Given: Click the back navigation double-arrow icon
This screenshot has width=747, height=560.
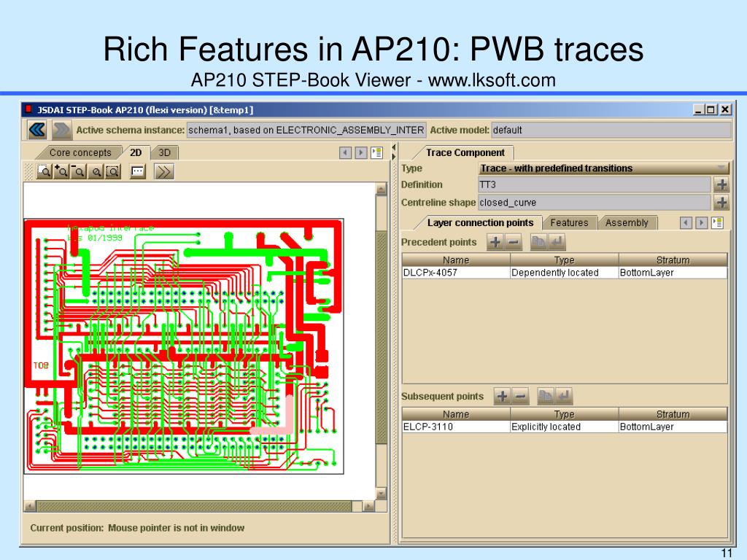Looking at the screenshot, I should (37, 130).
